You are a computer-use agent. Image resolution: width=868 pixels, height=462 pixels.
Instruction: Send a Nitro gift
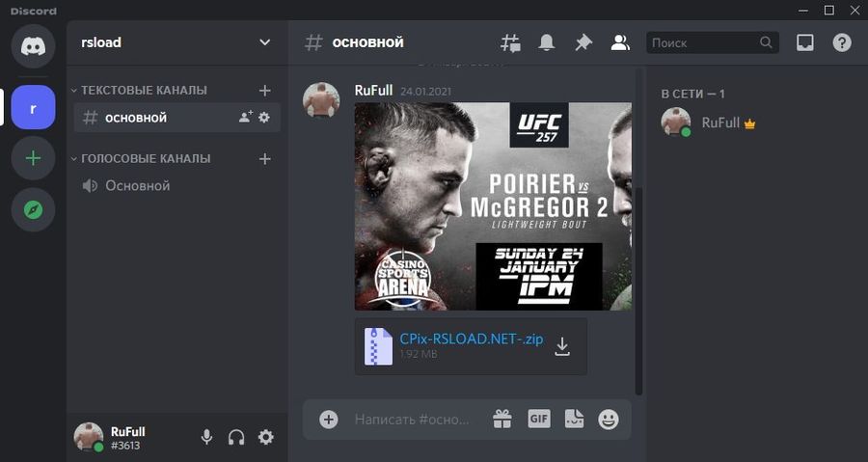[x=502, y=419]
